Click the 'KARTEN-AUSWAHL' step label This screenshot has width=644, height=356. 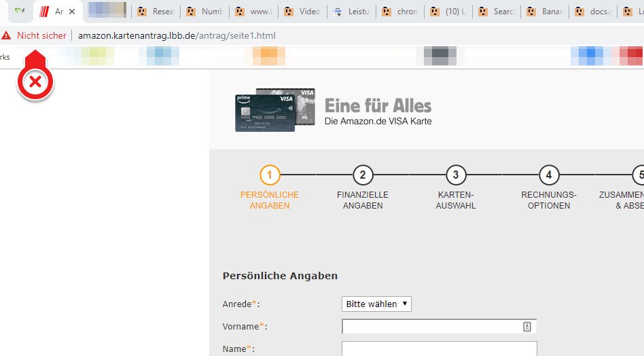[x=456, y=200]
